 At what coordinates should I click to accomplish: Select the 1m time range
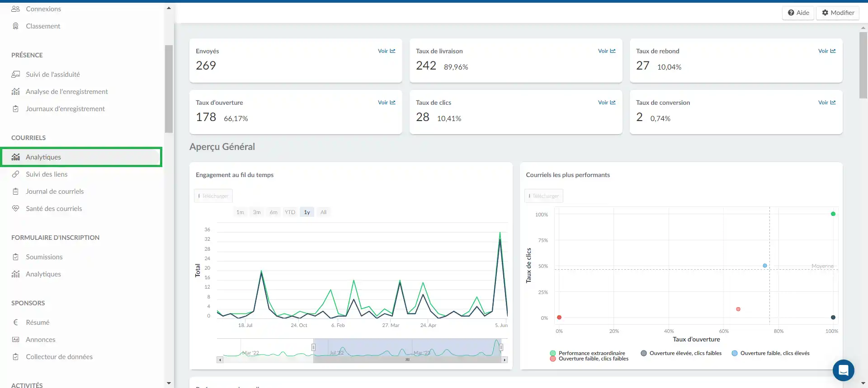point(240,212)
